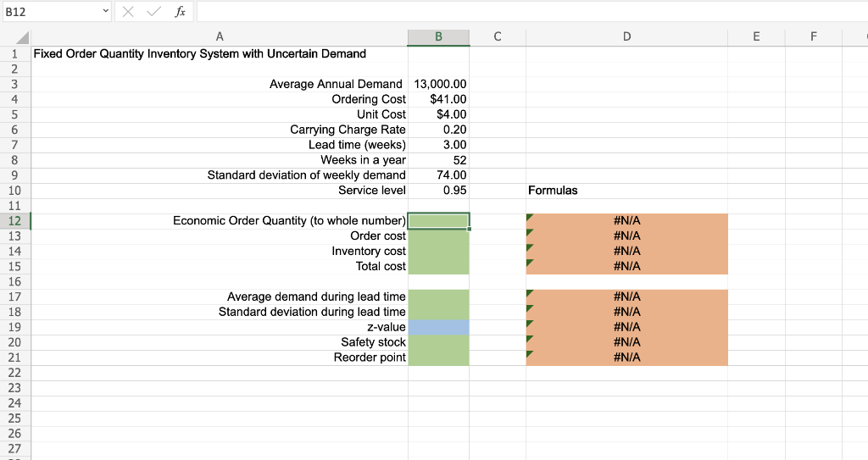Click the 'Lead time (weeks)' label cell
Screen dimensions: 868x460
click(x=220, y=145)
